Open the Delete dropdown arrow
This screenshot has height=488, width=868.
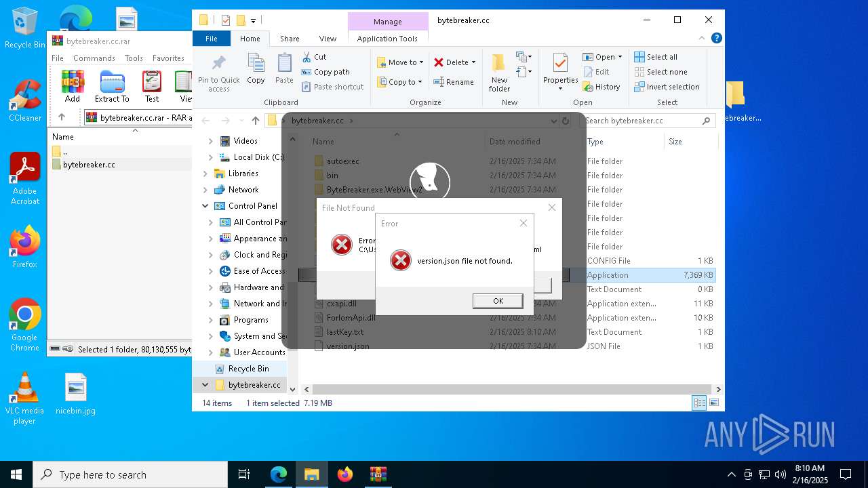click(x=473, y=62)
